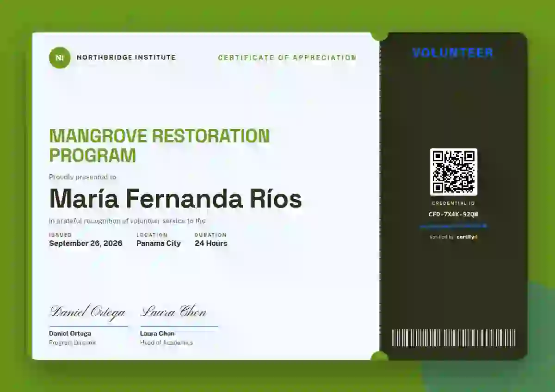Click the 'Head of Academics' title
This screenshot has width=555, height=392.
point(166,343)
